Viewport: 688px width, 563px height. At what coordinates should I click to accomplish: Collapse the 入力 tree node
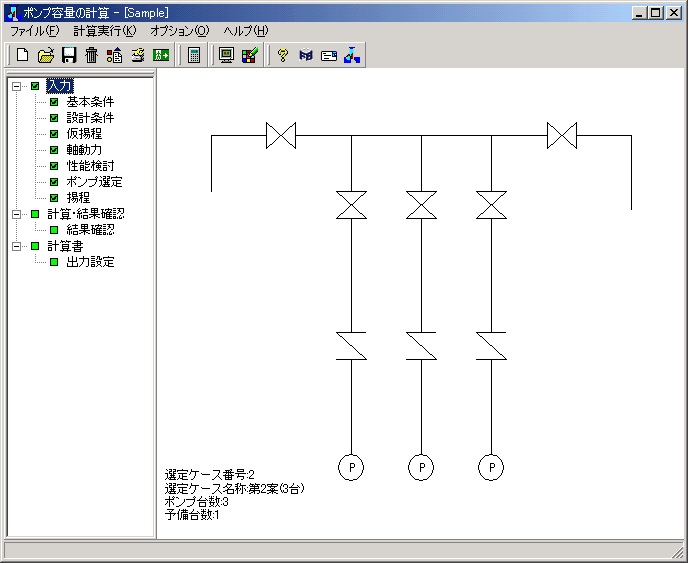click(x=16, y=86)
